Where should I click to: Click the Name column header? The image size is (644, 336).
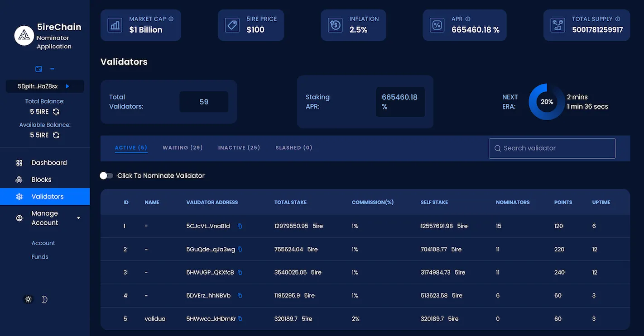tap(152, 203)
